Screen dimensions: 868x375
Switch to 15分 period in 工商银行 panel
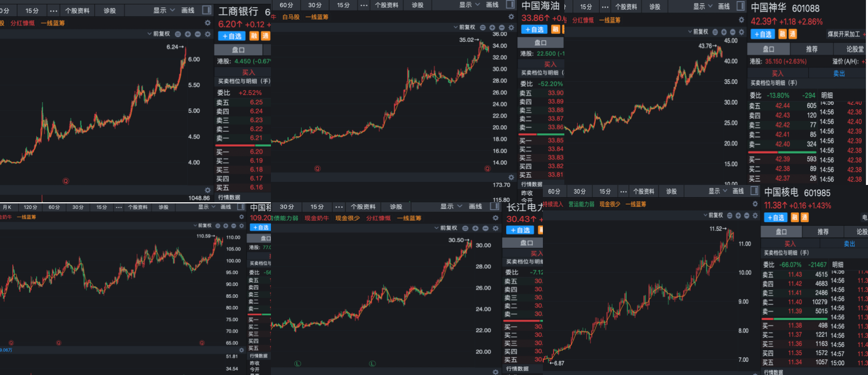tap(32, 10)
